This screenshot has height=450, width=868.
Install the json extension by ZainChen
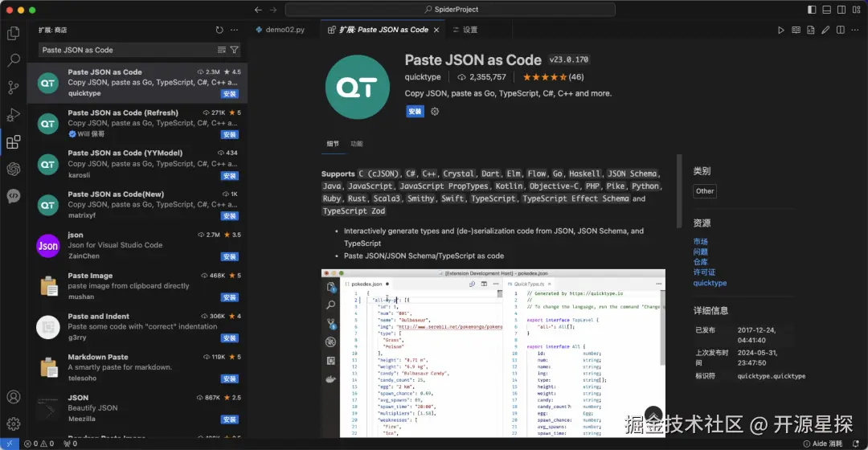coord(229,256)
